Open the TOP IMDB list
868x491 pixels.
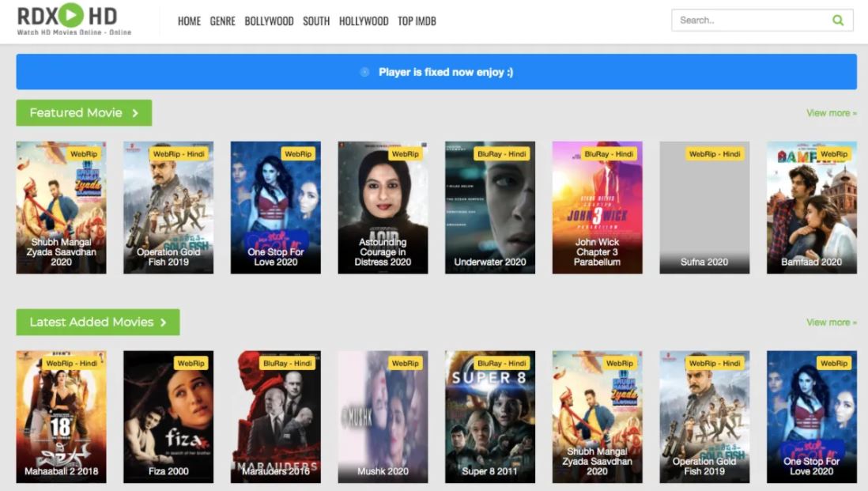click(417, 21)
